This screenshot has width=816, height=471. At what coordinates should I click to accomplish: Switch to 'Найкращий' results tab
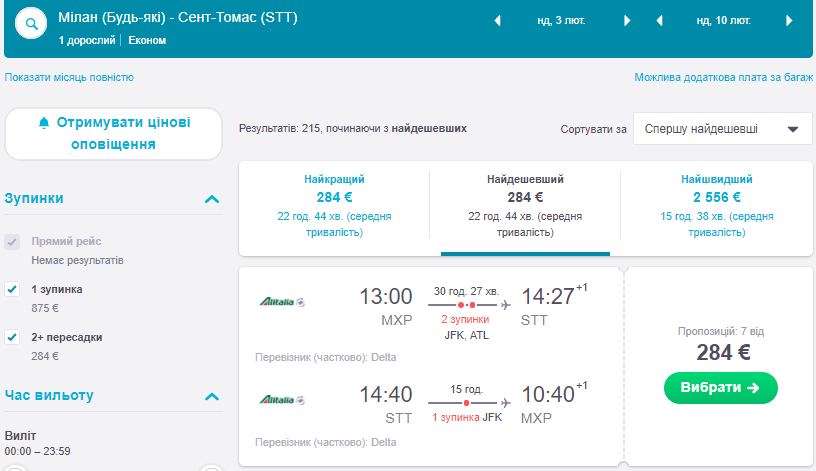pos(334,205)
